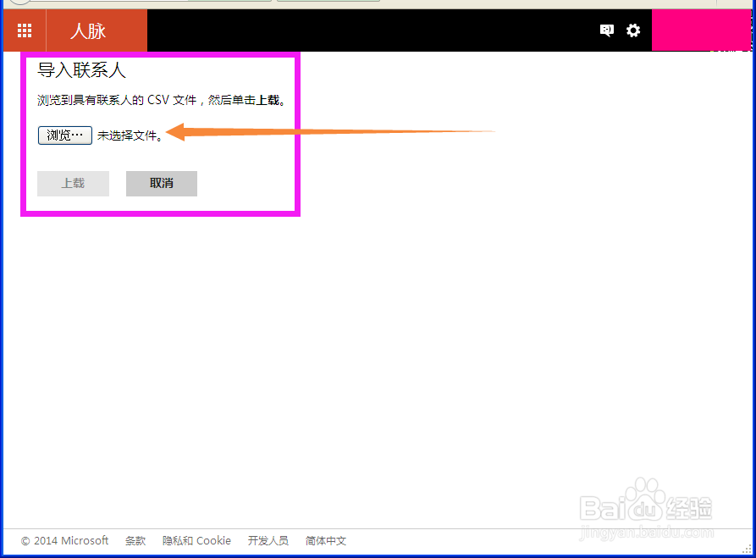The image size is (756, 558).
Task: Open the 开发人员 link
Action: click(x=268, y=540)
